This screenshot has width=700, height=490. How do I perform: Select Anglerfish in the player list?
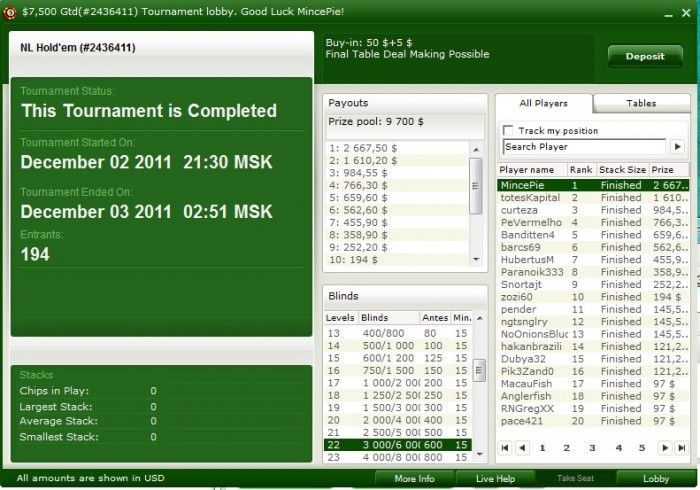[x=593, y=396]
